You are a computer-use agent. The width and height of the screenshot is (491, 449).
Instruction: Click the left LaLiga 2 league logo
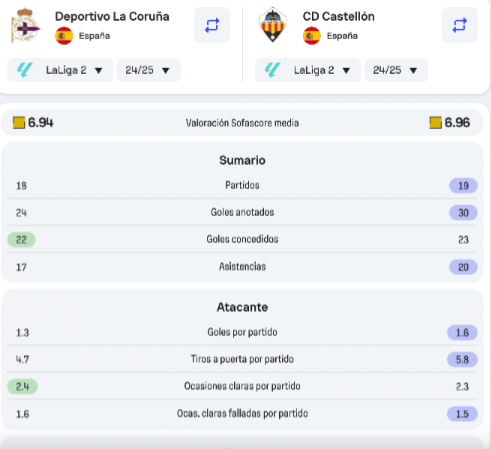click(x=25, y=70)
